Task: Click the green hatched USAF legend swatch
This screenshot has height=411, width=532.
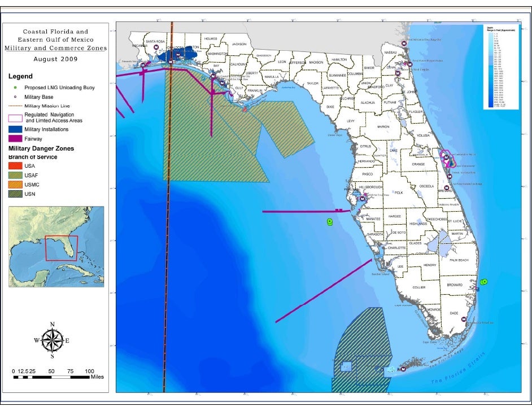Action: pyautogui.click(x=15, y=176)
